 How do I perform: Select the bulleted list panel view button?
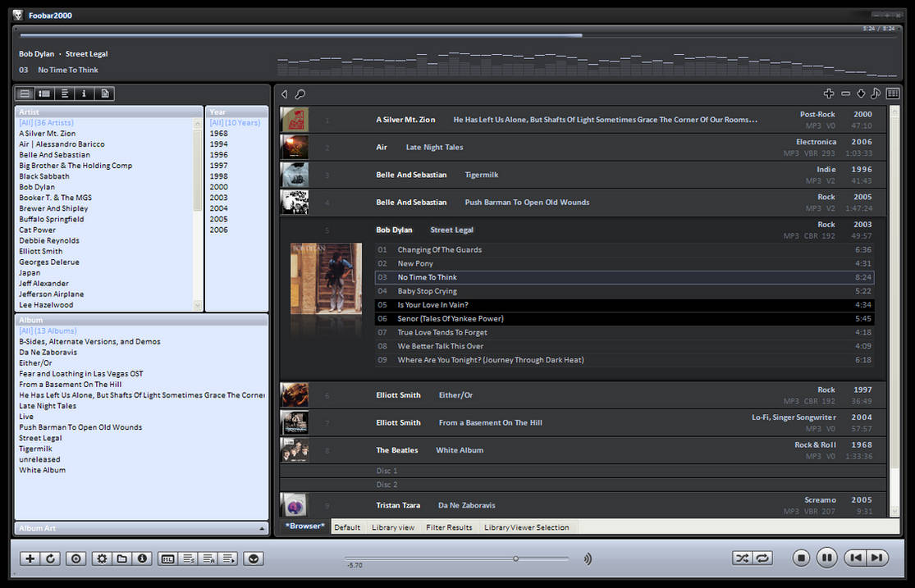click(x=44, y=93)
